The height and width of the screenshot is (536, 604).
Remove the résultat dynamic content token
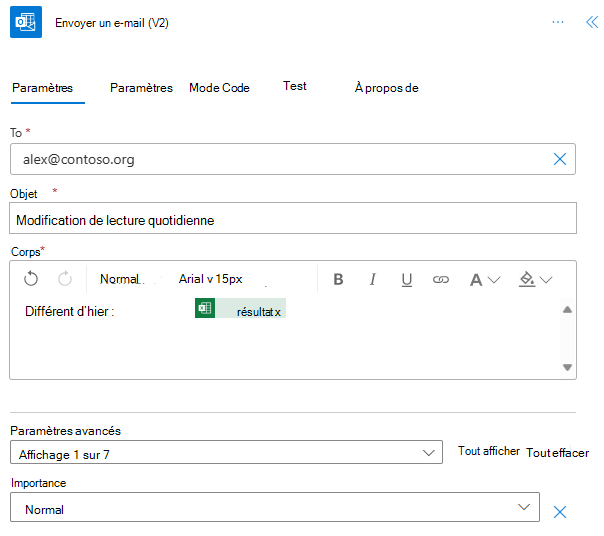pos(278,312)
